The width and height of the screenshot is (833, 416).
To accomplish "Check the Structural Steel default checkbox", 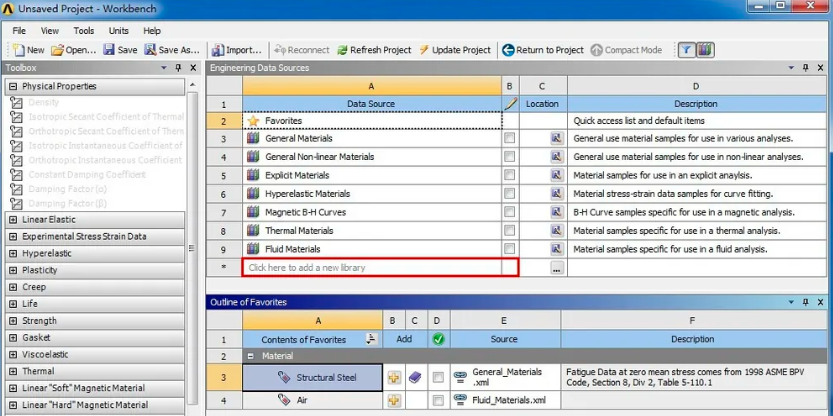I will (438, 377).
